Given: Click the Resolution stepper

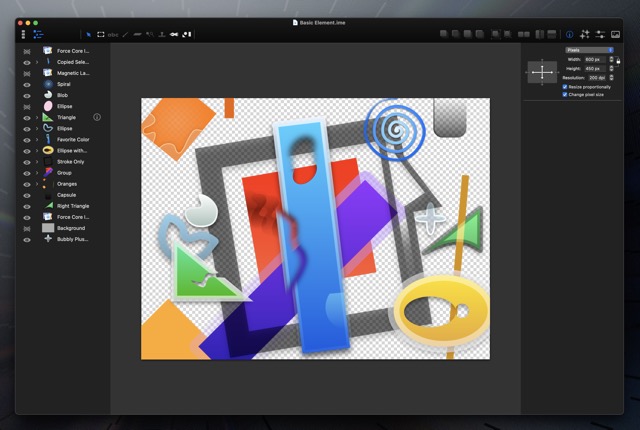Looking at the screenshot, I should (x=610, y=77).
